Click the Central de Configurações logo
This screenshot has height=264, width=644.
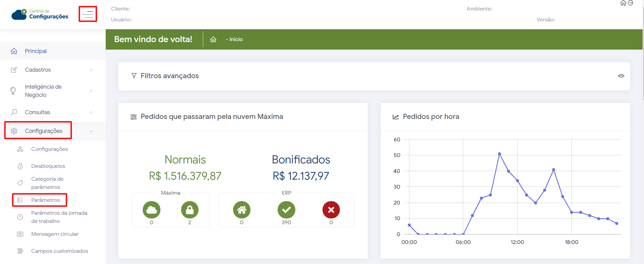click(x=40, y=14)
